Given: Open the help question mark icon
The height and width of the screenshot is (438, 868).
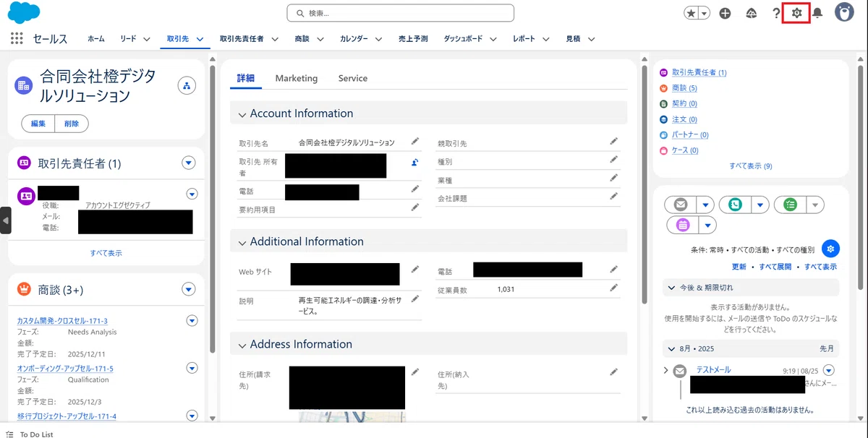Looking at the screenshot, I should [x=775, y=13].
